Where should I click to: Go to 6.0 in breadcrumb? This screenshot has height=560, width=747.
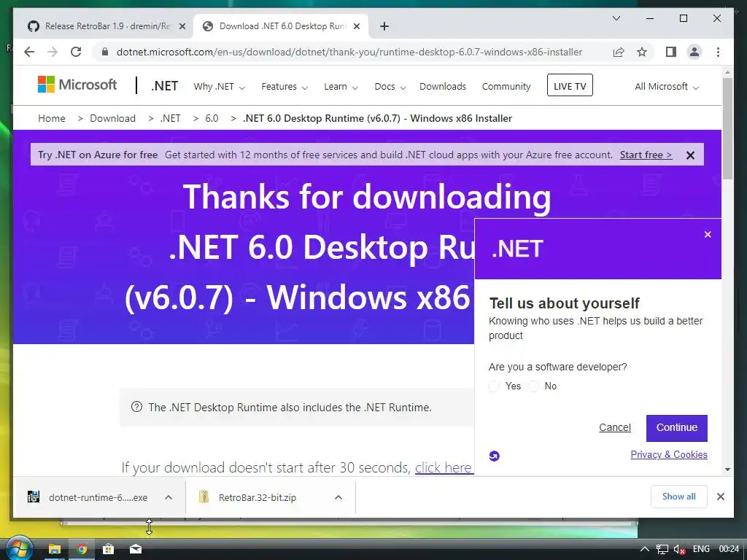(x=212, y=118)
